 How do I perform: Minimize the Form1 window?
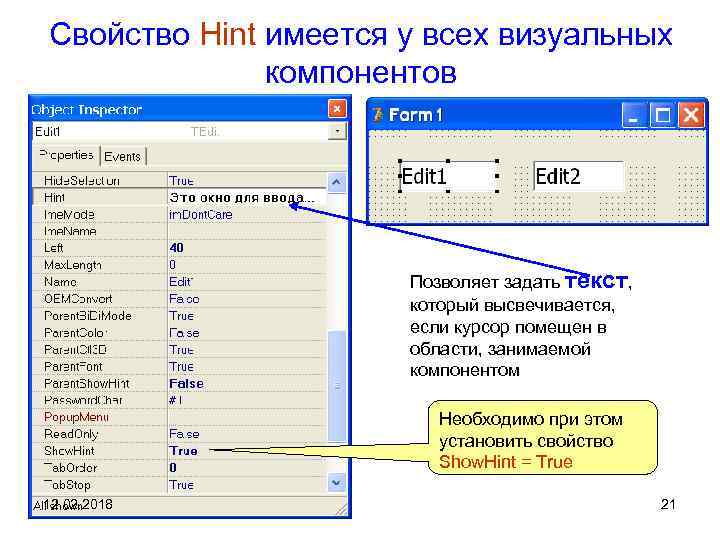click(x=634, y=115)
